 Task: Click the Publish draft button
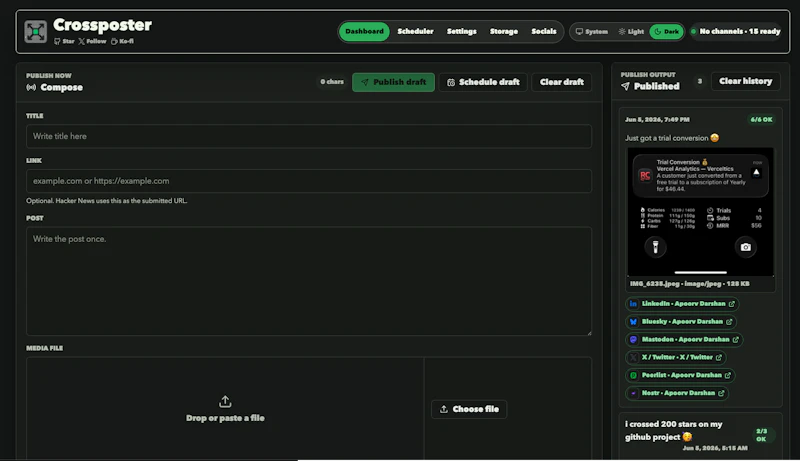[x=393, y=82]
